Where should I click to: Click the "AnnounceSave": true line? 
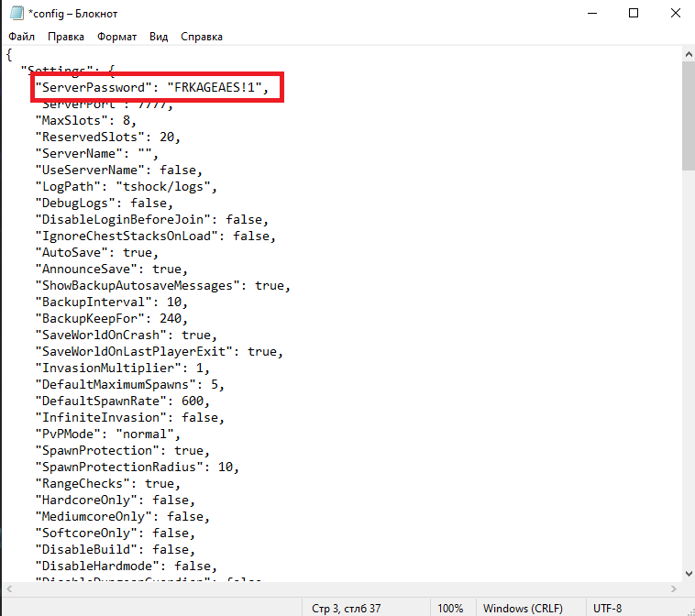112,269
